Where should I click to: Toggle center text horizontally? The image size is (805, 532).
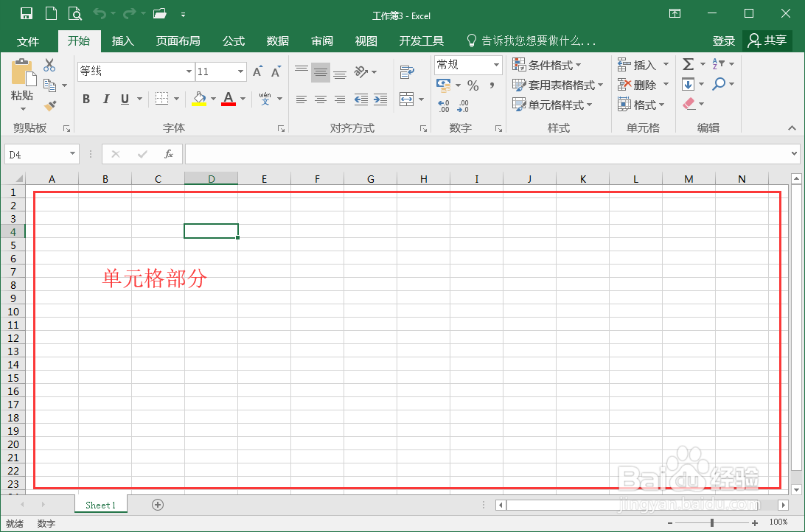coord(321,99)
